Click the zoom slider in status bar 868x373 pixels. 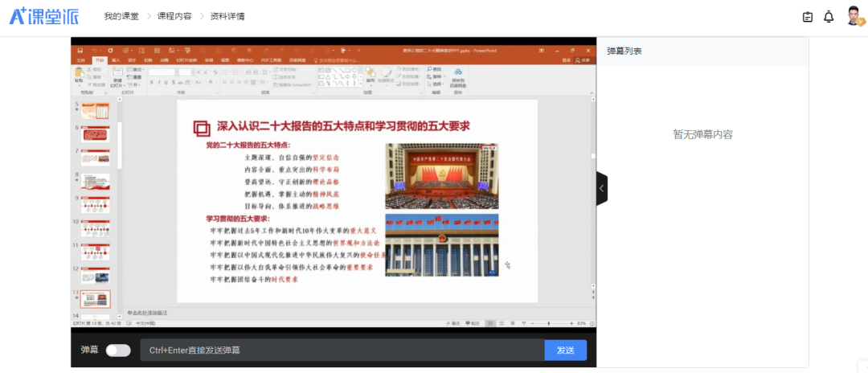click(549, 323)
